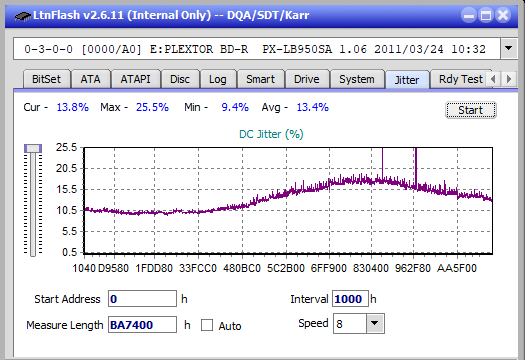The width and height of the screenshot is (525, 360).
Task: Select the Smart tab
Action: [260, 79]
